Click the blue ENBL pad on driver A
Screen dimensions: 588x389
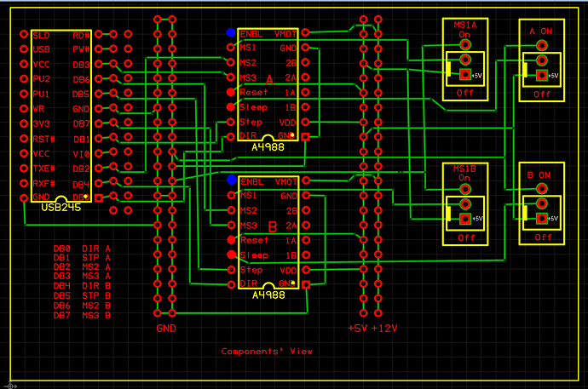pyautogui.click(x=231, y=33)
